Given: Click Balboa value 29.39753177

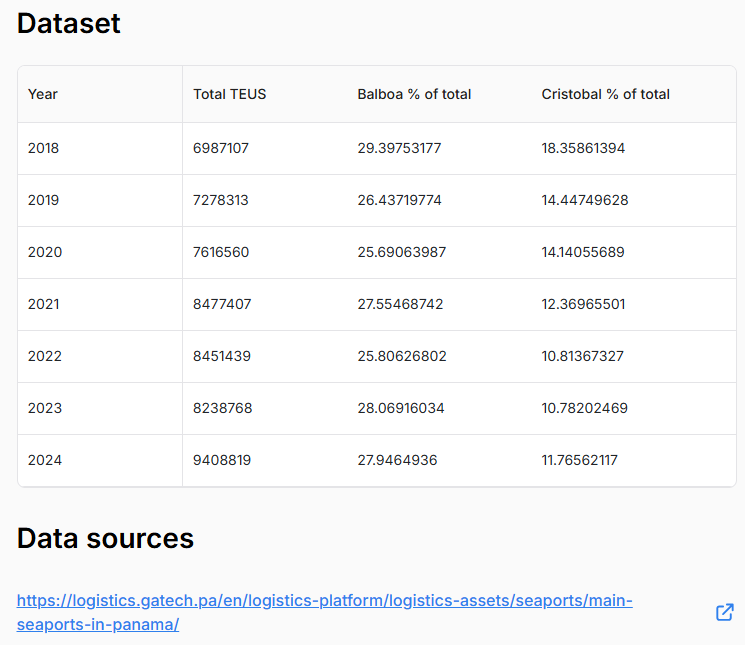Looking at the screenshot, I should click(399, 148).
